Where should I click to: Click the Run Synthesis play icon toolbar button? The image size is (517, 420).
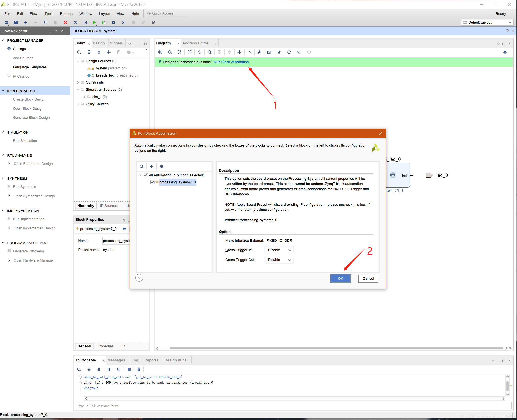coord(94,22)
